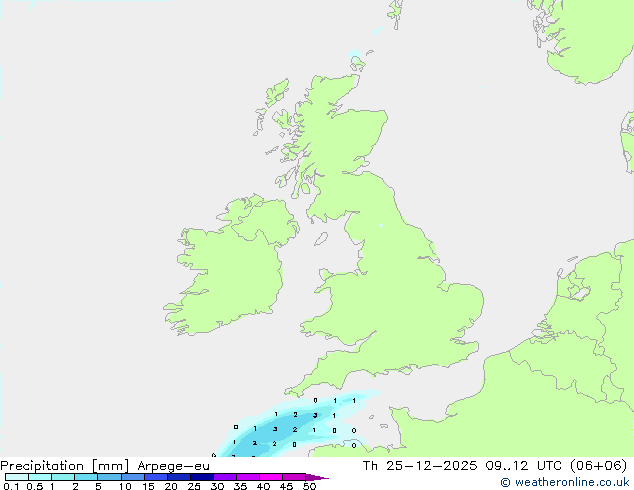Screen dimensions: 634x490
Task: Pick the legend swatch between 2 and 5
Action: [86, 477]
